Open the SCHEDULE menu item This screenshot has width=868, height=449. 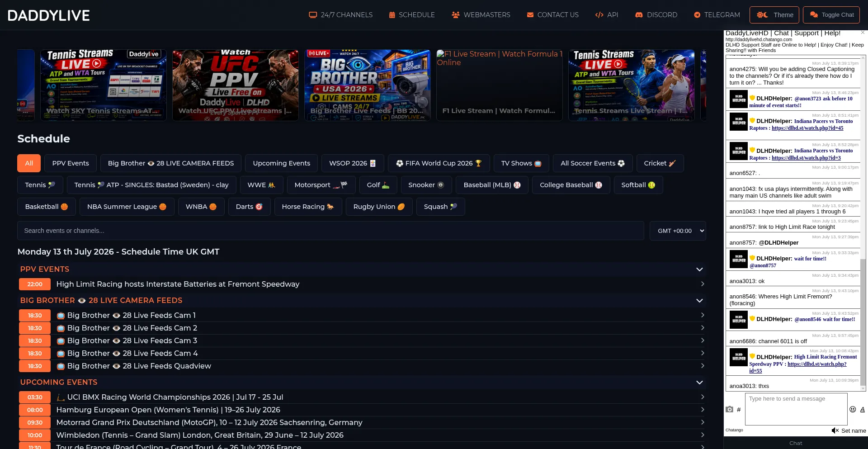click(x=411, y=15)
